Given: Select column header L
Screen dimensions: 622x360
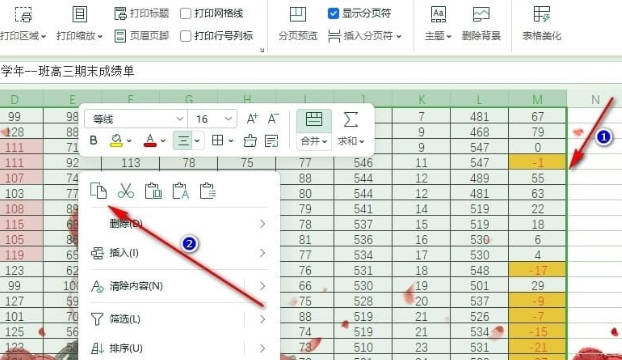Looking at the screenshot, I should pos(479,99).
